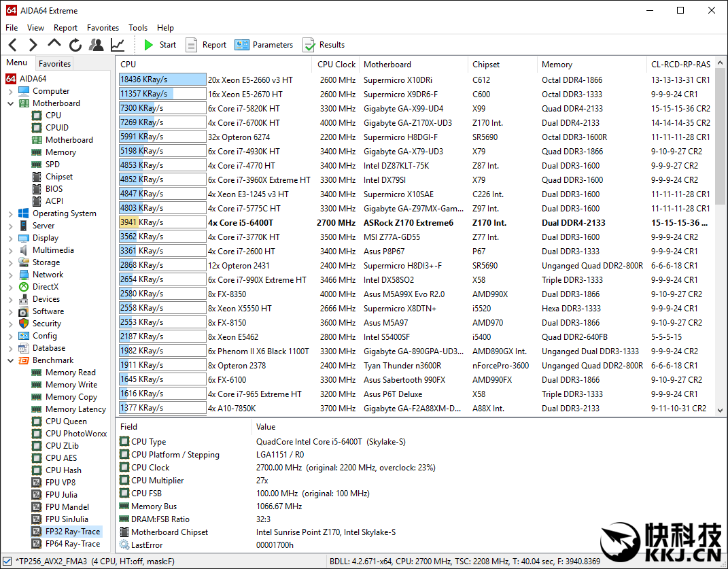728x569 pixels.
Task: Expand the Computer tree node
Action: point(10,92)
